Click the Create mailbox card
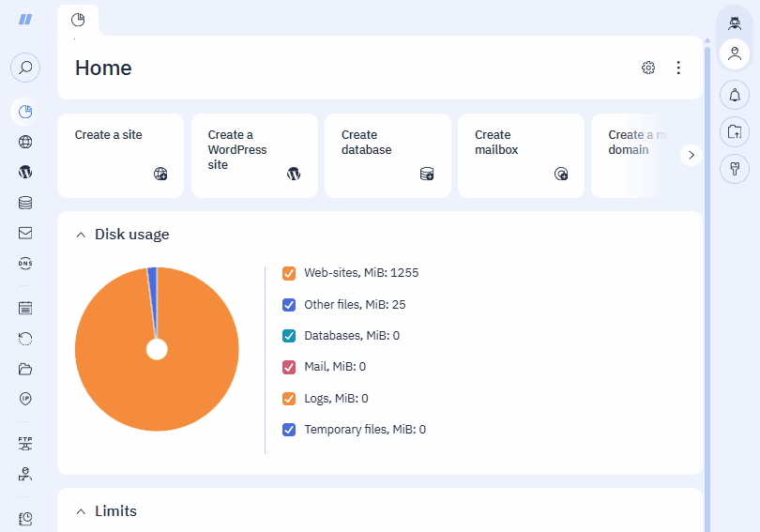This screenshot has width=760, height=532. coord(521,156)
